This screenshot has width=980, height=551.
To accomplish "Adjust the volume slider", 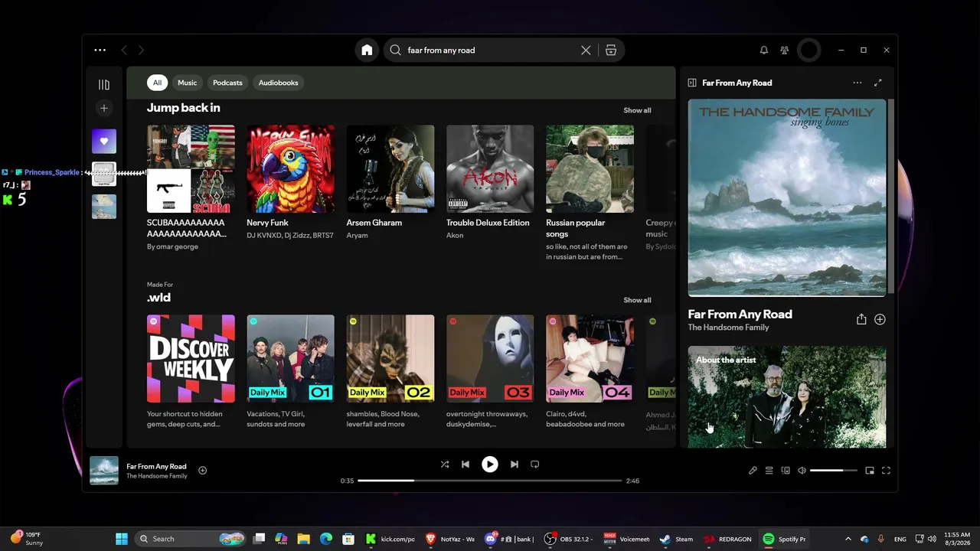I will click(833, 471).
